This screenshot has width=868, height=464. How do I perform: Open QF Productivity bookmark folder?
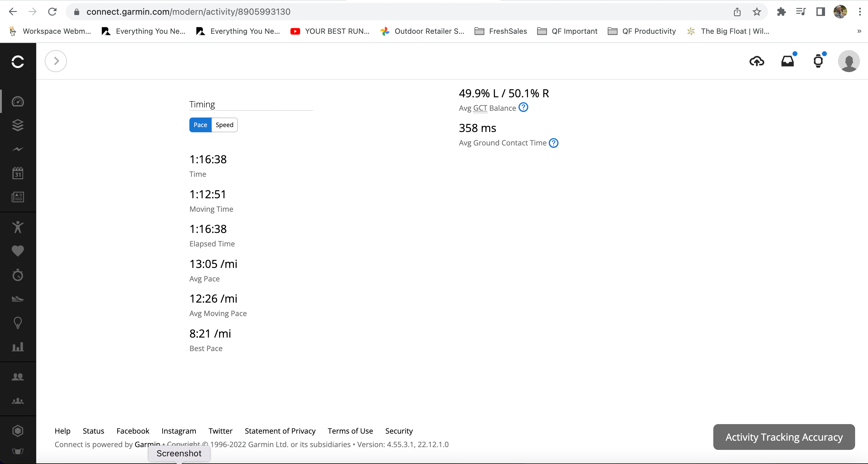tap(642, 31)
